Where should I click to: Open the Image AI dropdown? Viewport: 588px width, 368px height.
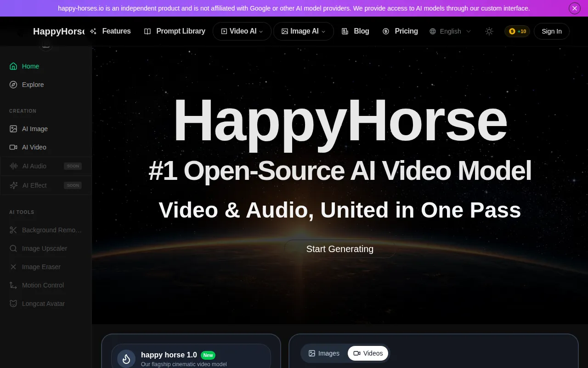tap(303, 31)
